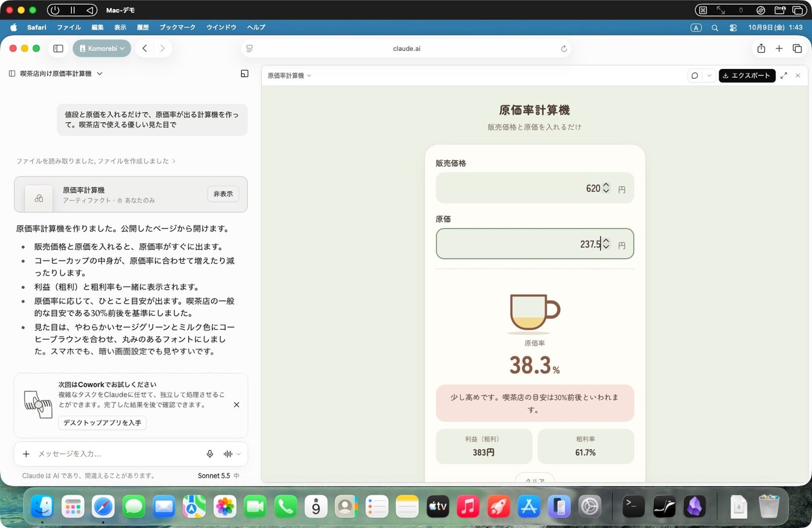Go back with the left chevron
The image size is (812, 528).
(x=145, y=48)
